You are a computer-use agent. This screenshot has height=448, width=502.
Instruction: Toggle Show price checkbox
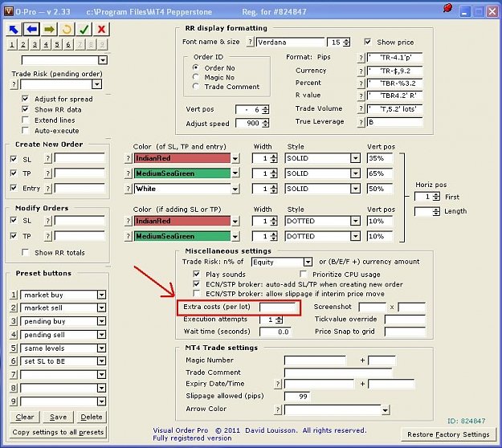[x=368, y=42]
